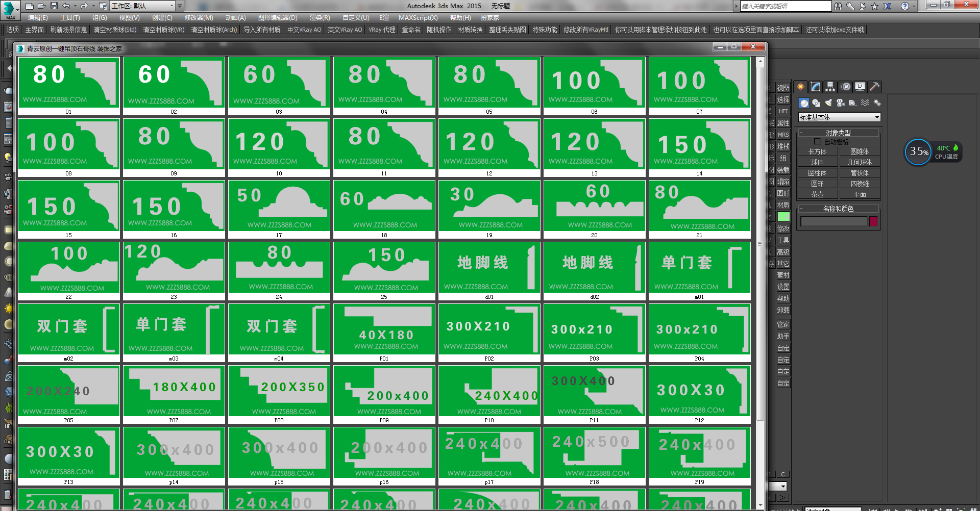Click the object name input field

tap(834, 221)
